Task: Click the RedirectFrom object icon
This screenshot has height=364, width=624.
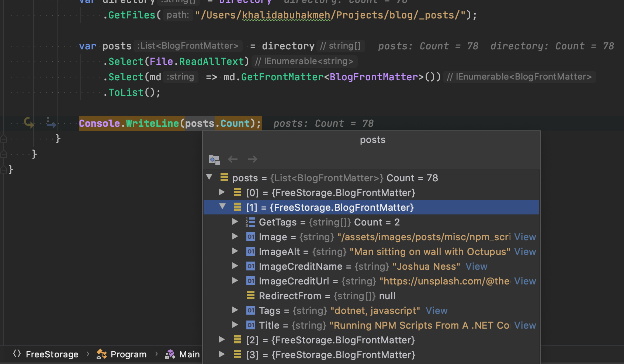Action: (251, 295)
